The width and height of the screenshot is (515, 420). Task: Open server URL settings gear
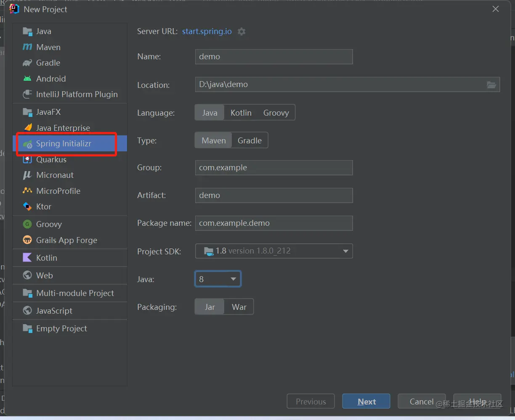click(242, 32)
